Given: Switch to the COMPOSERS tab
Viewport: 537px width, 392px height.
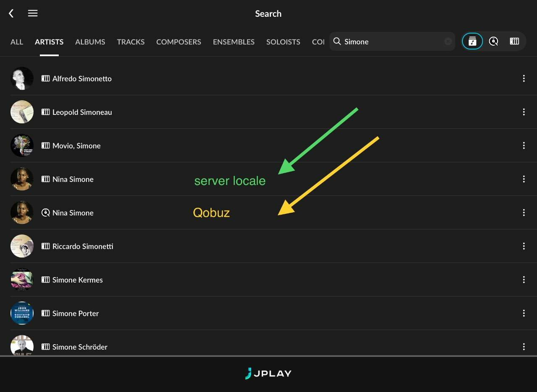Looking at the screenshot, I should [x=179, y=42].
